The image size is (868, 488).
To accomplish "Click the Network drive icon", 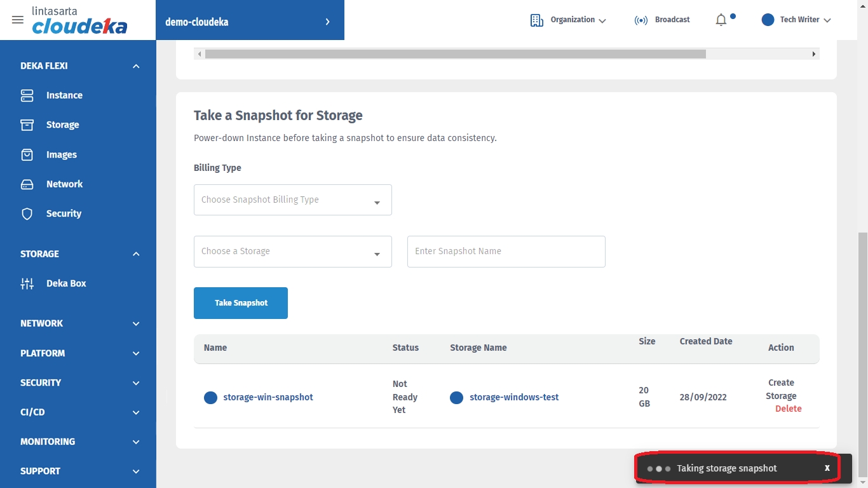I will (x=27, y=184).
